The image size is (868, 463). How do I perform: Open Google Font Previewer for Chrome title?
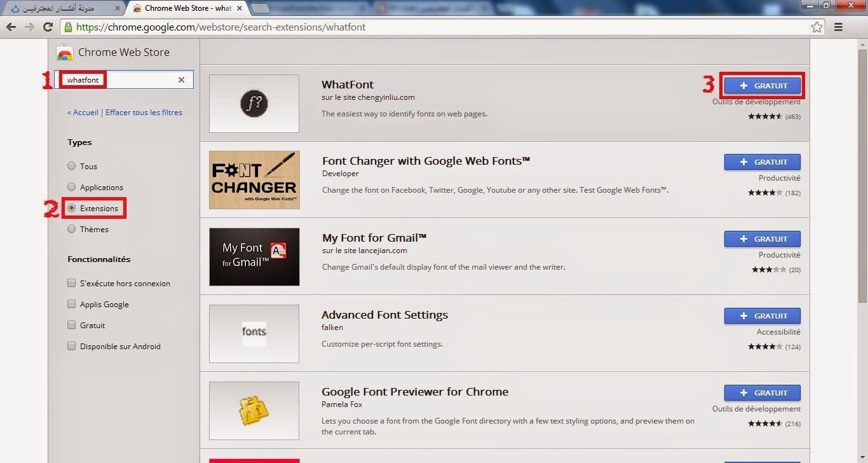pyautogui.click(x=415, y=392)
